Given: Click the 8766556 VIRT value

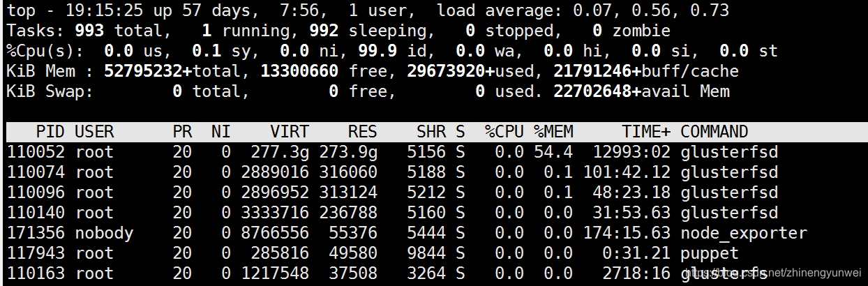Looking at the screenshot, I should tap(275, 233).
